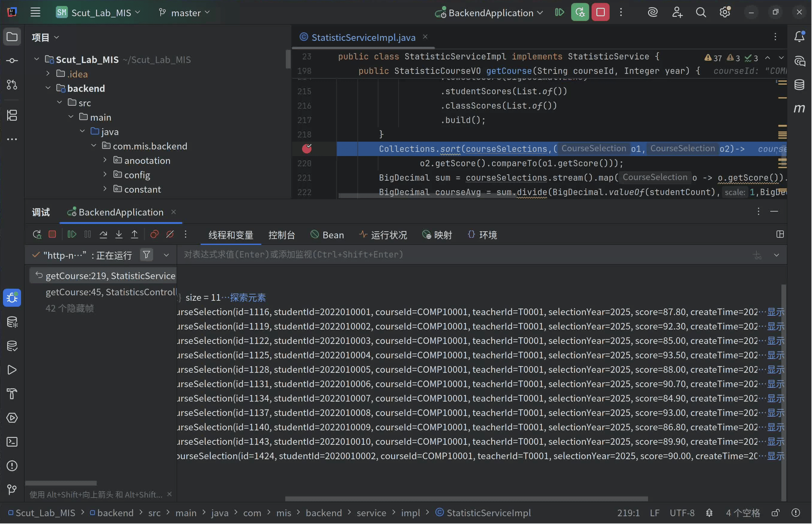The height and width of the screenshot is (524, 812).
Task: Click the getCourse:45 StatisticsController stack frame
Action: tap(111, 292)
